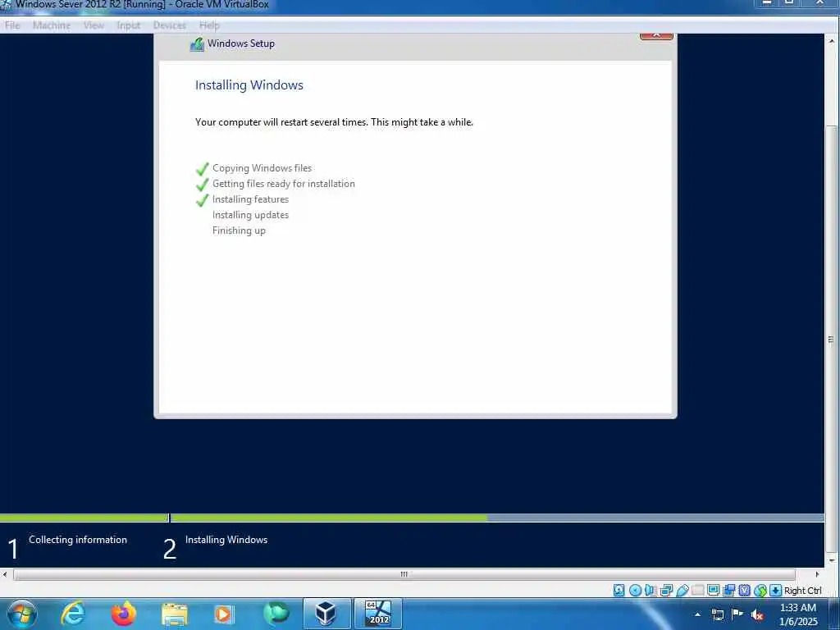Open the Windows Start orb
The image size is (840, 630).
click(x=21, y=614)
